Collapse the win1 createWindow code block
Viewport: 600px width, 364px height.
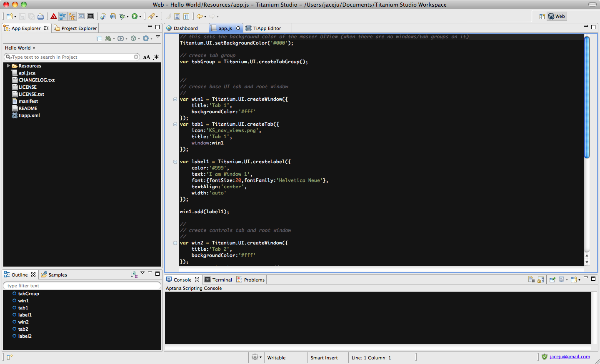(175, 99)
